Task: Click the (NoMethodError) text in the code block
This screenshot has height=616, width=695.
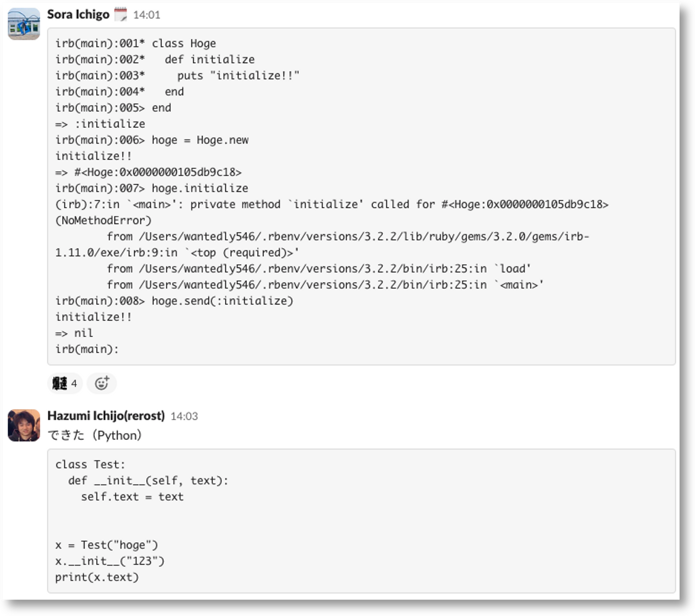Action: (x=103, y=220)
